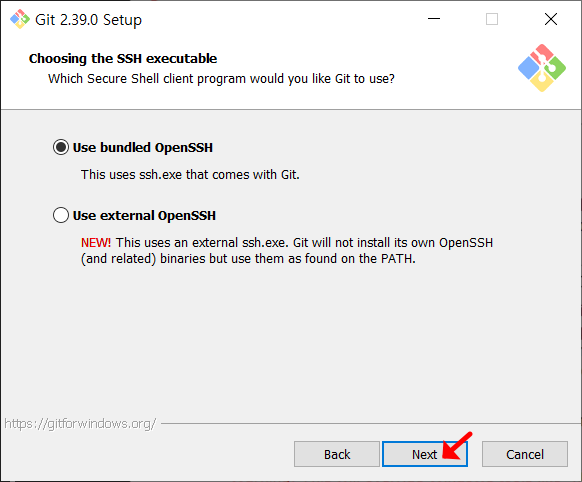Open the gitforwindows.org link
Screen dimensions: 582x482
pyautogui.click(x=80, y=423)
